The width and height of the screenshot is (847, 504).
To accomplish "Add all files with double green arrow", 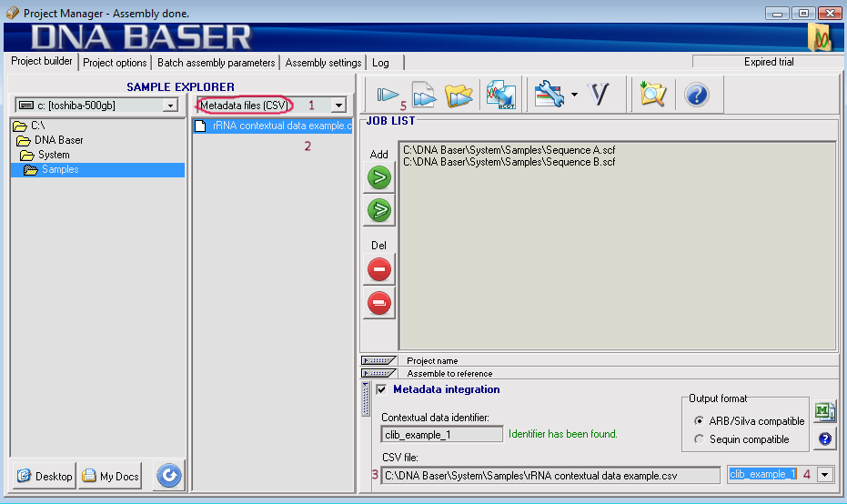I will tap(379, 210).
